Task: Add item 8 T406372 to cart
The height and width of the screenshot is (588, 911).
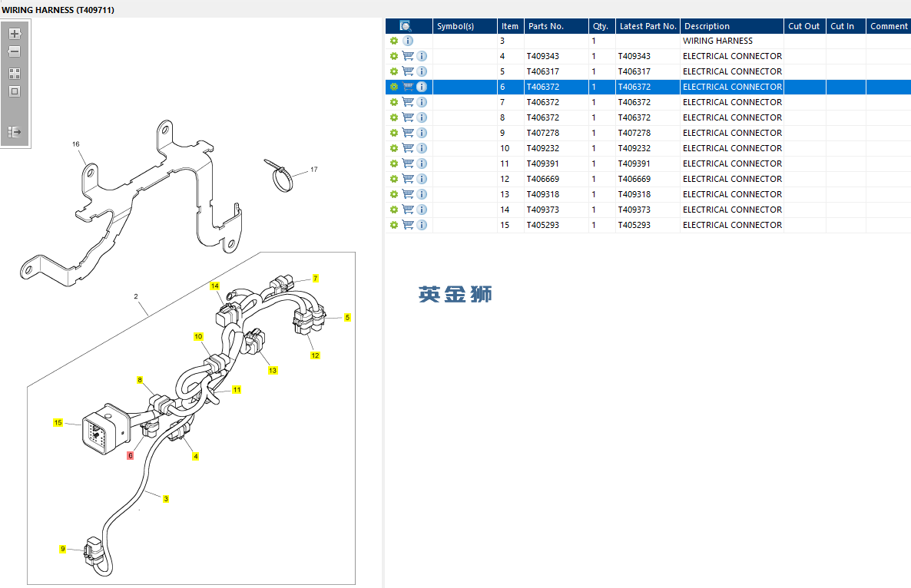Action: [x=408, y=117]
